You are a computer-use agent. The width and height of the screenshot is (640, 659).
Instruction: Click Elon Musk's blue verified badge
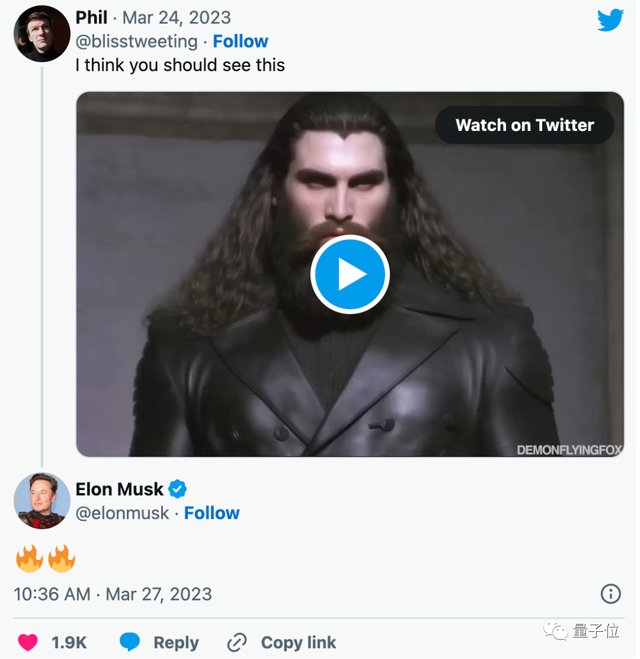click(x=178, y=489)
